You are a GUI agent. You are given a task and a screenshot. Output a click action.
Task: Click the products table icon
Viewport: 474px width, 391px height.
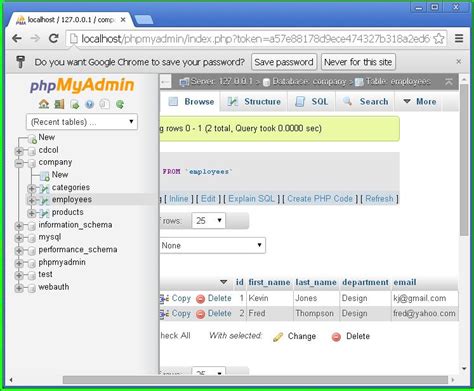(44, 213)
